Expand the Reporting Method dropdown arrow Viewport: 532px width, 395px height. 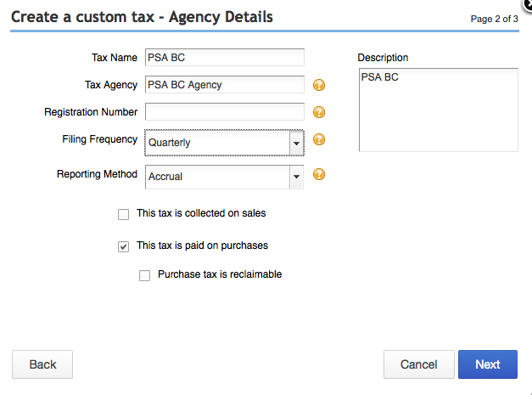296,177
